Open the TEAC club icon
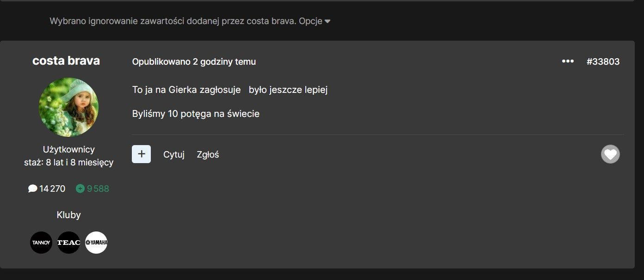This screenshot has width=644, height=280. (x=68, y=243)
